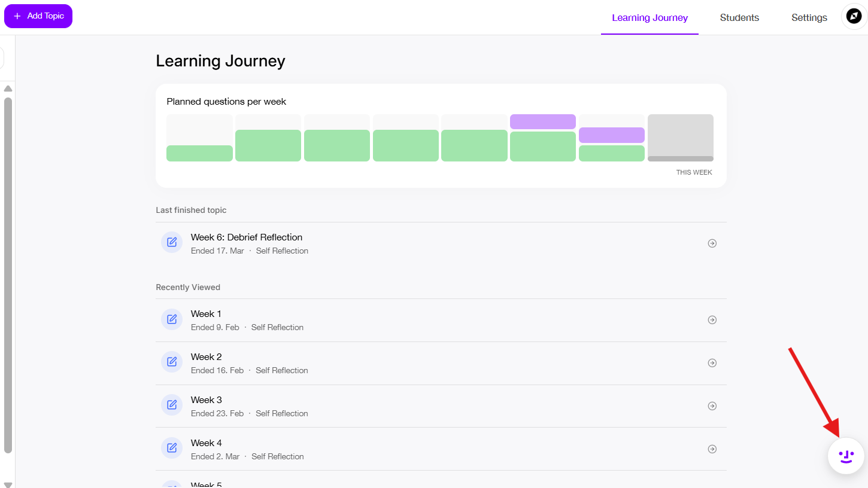Image resolution: width=868 pixels, height=488 pixels.
Task: Open the Week 3 topic title
Action: [207, 400]
